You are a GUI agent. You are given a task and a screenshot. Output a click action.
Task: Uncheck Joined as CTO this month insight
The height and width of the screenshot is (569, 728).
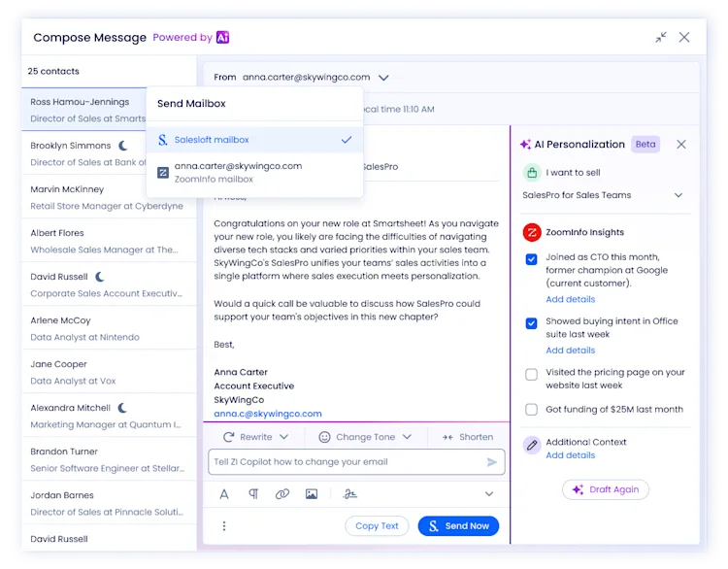click(x=532, y=258)
